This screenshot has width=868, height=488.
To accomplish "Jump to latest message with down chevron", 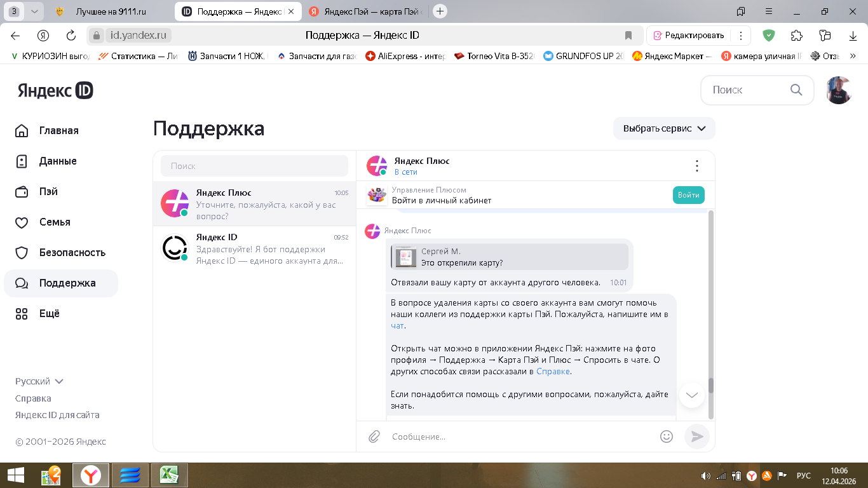I will click(x=692, y=395).
